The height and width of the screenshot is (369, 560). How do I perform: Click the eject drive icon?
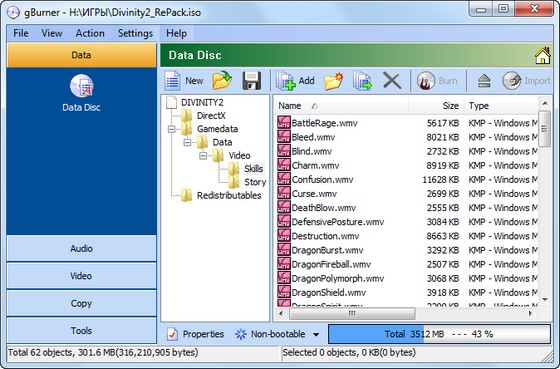tap(484, 81)
